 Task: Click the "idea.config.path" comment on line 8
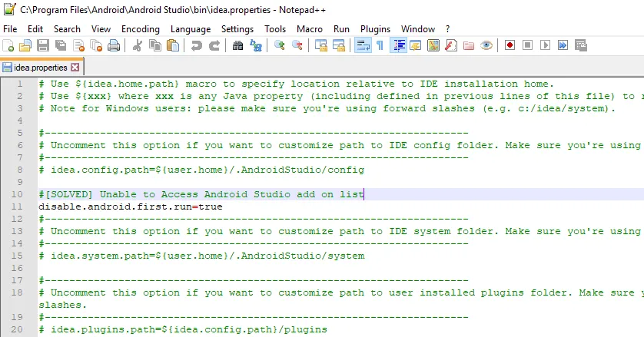pos(201,170)
